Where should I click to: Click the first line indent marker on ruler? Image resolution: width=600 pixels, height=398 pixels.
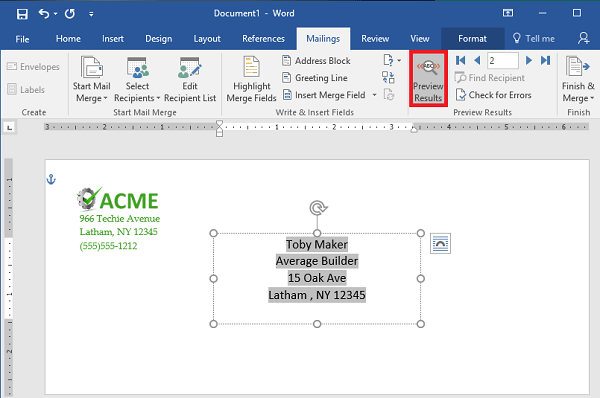[219, 124]
